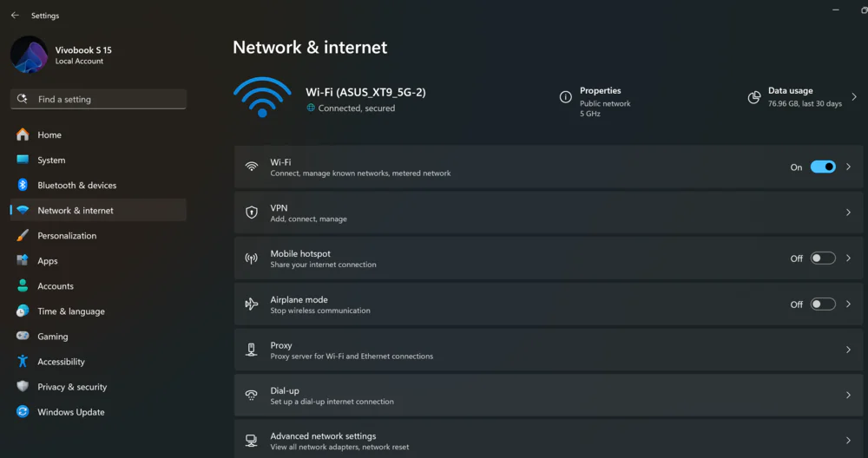Enable the Mobile hotspot toggle
The image size is (868, 458).
(x=823, y=258)
